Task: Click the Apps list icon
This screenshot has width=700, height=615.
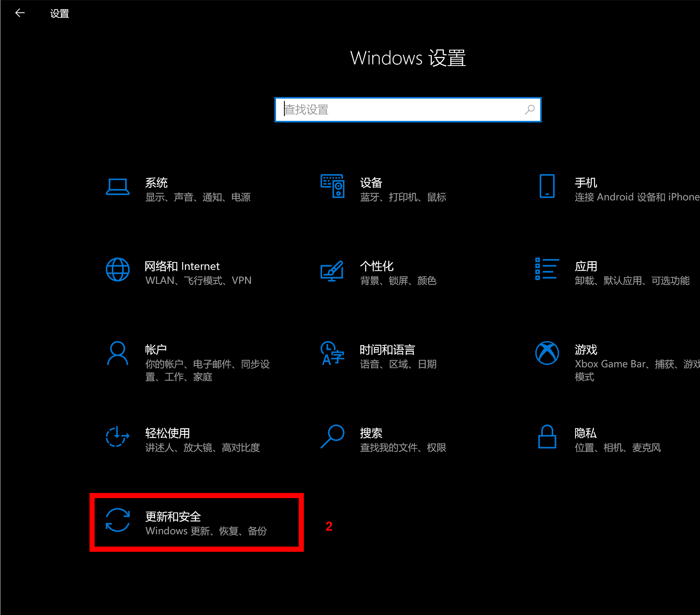Action: coord(547,269)
